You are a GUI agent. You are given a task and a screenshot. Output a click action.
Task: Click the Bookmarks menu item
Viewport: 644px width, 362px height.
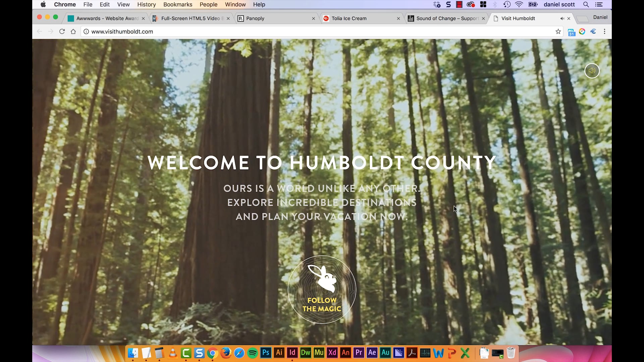177,4
